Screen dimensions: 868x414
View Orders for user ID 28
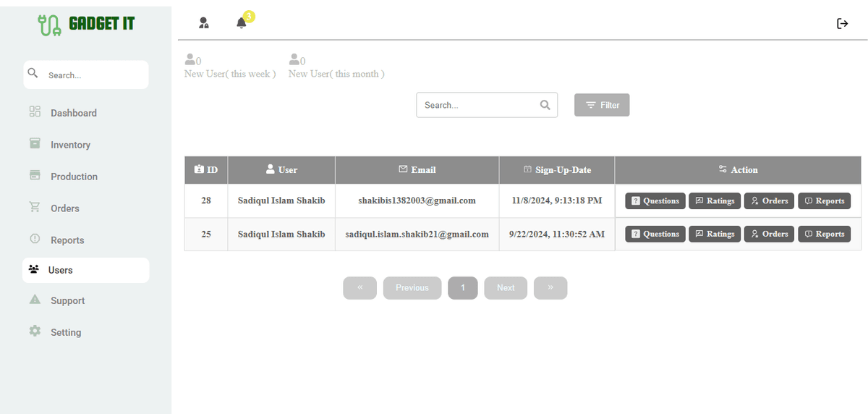[x=770, y=200]
